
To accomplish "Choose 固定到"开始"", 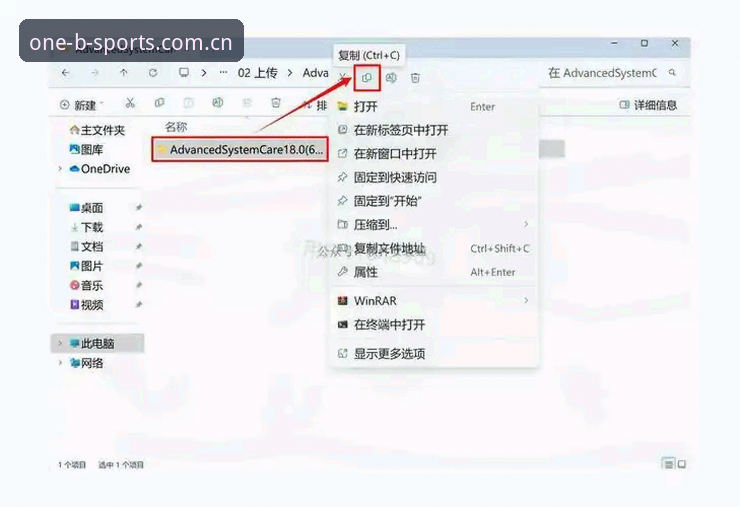I will [434, 201].
